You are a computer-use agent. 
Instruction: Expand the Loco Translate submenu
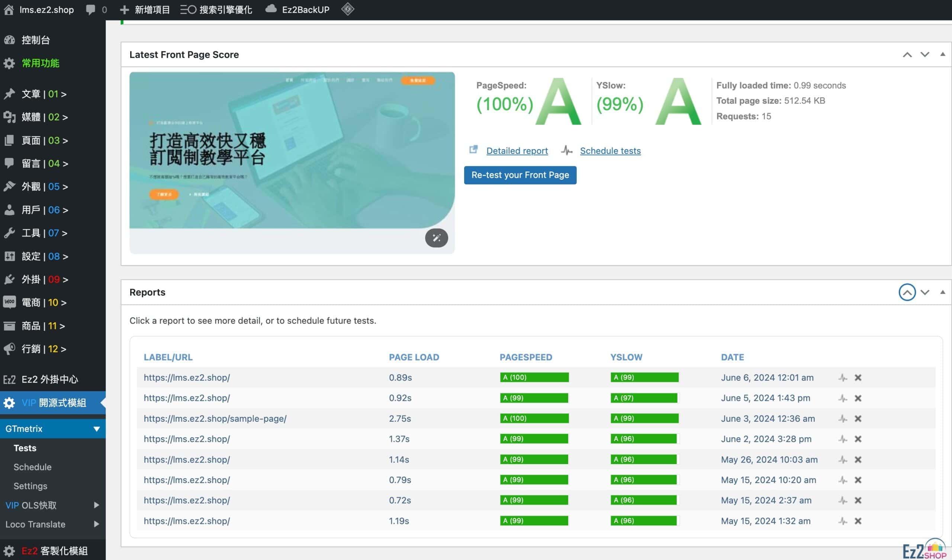click(x=96, y=524)
